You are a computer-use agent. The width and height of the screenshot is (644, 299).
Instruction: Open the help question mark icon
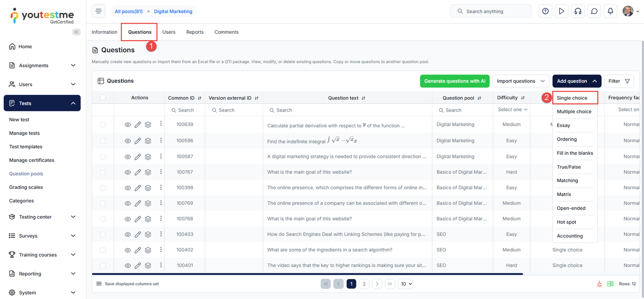point(545,11)
